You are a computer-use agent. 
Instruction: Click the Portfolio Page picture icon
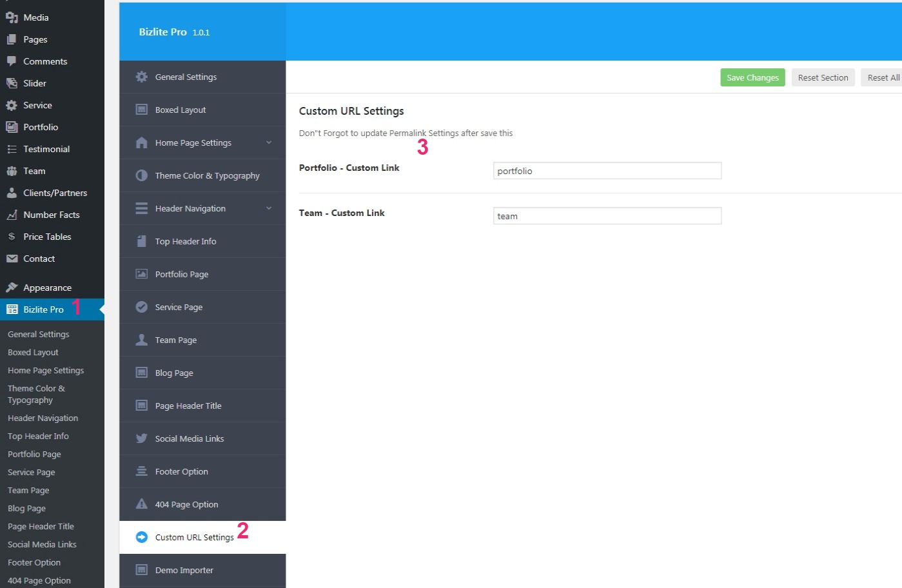point(142,274)
